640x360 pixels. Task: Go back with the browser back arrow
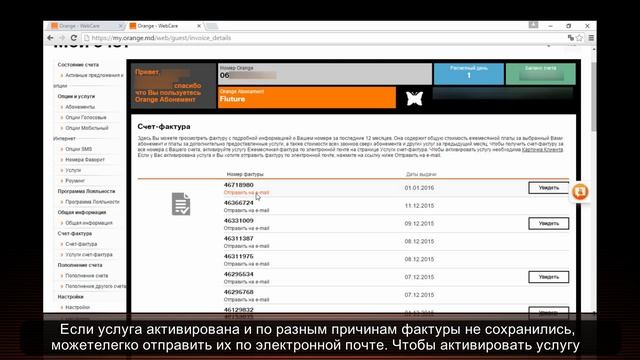pos(50,38)
